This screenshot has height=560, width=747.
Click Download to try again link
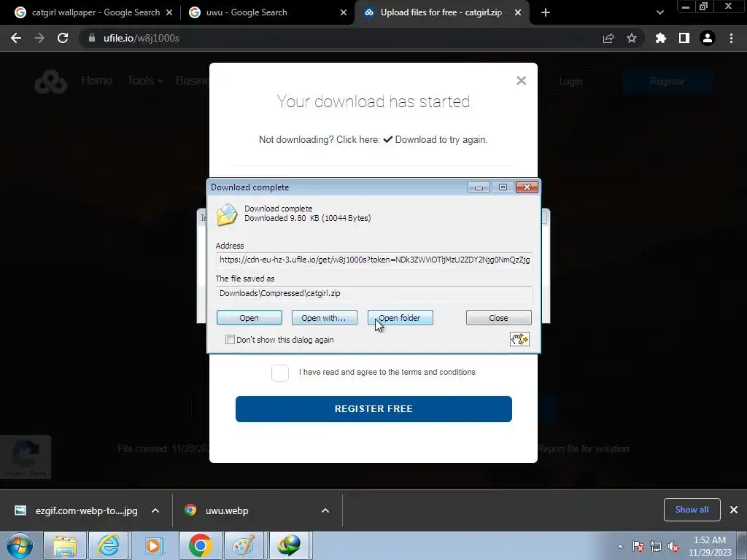413,139
